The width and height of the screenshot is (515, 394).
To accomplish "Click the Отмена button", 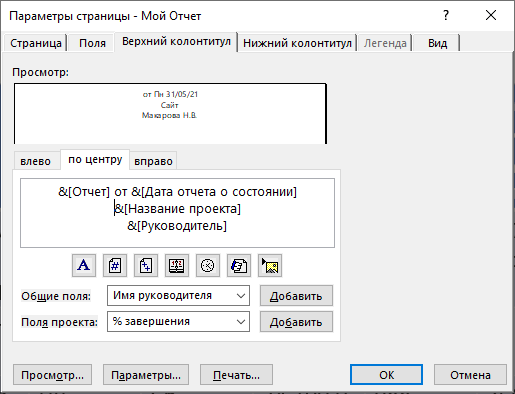I will (x=470, y=375).
